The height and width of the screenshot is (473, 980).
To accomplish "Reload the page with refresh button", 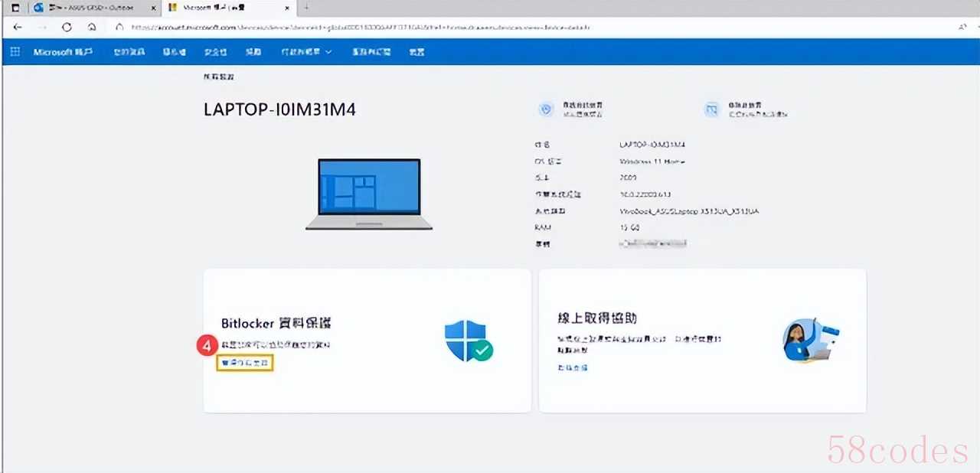I will point(67,27).
